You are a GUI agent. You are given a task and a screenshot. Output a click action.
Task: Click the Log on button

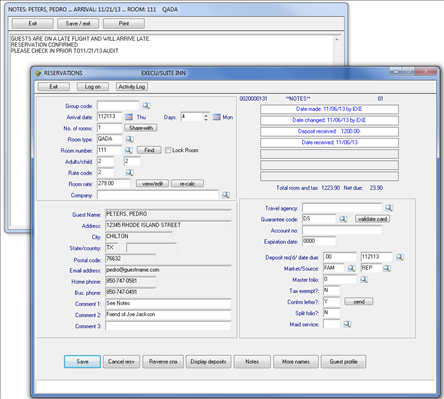[93, 87]
